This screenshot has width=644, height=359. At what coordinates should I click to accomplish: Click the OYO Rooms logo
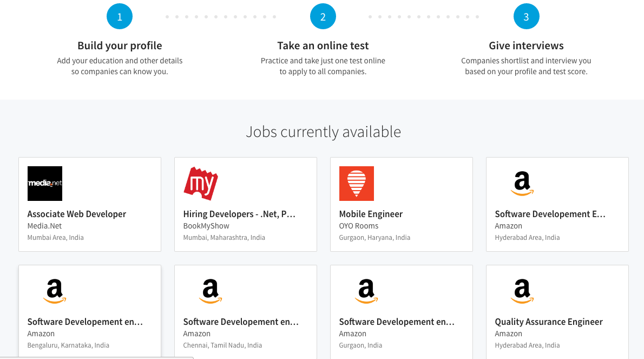[357, 184]
